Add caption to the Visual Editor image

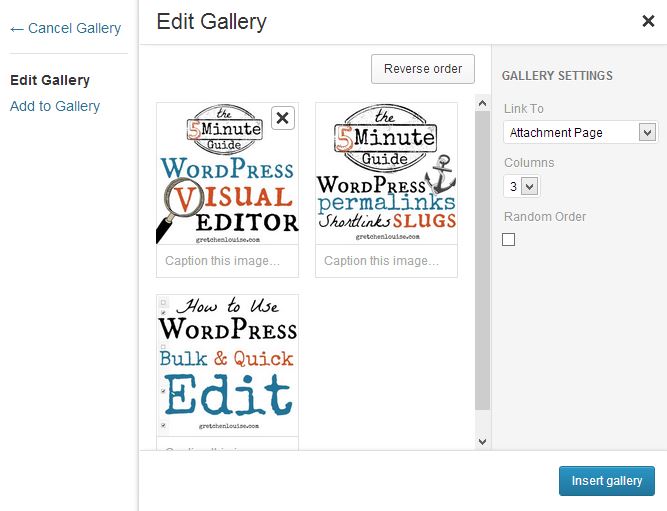point(228,261)
